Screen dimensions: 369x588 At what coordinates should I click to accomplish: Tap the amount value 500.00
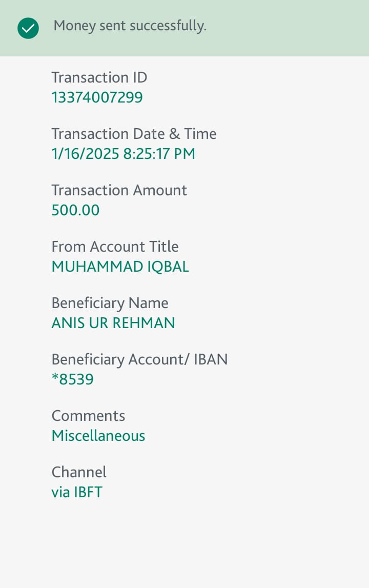[x=75, y=210]
